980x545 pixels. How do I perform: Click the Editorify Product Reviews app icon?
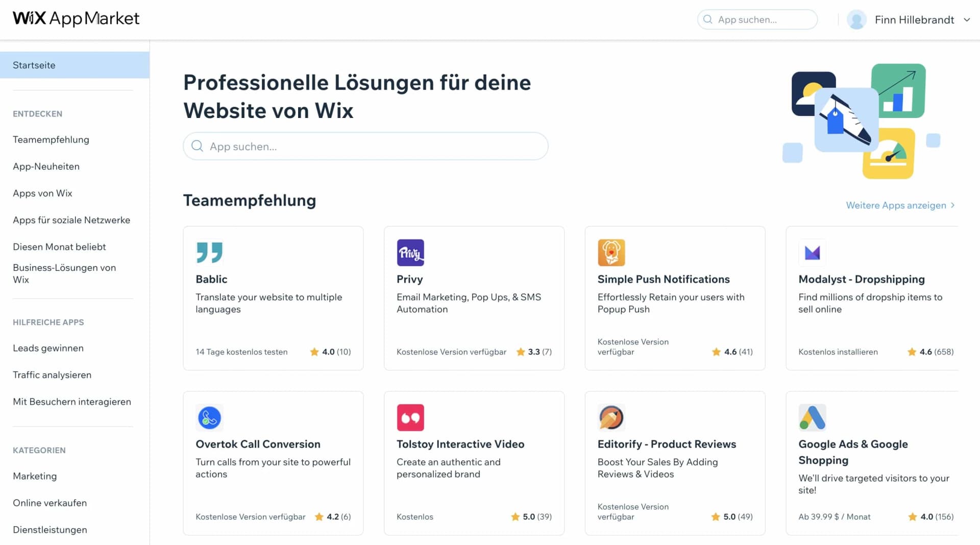click(611, 417)
